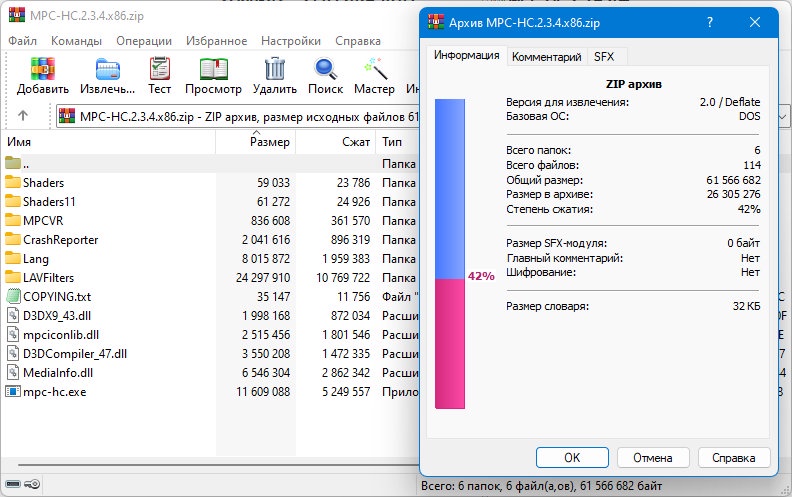Select the Shaders11 folder name
792x497 pixels.
[x=49, y=202]
